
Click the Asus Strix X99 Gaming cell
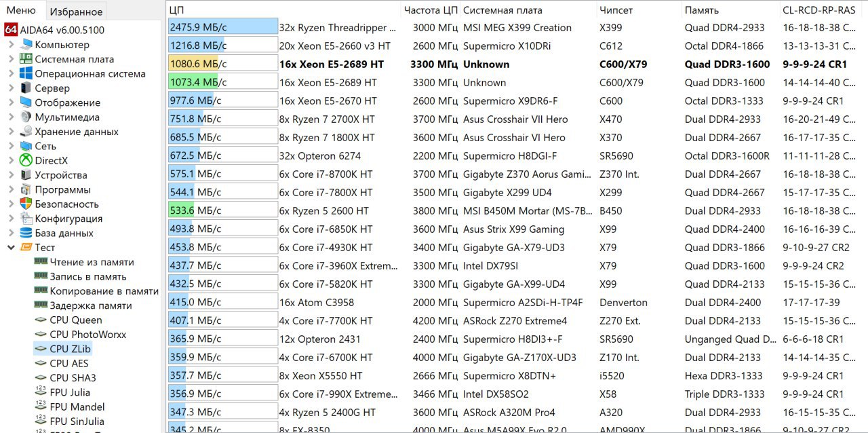click(513, 229)
